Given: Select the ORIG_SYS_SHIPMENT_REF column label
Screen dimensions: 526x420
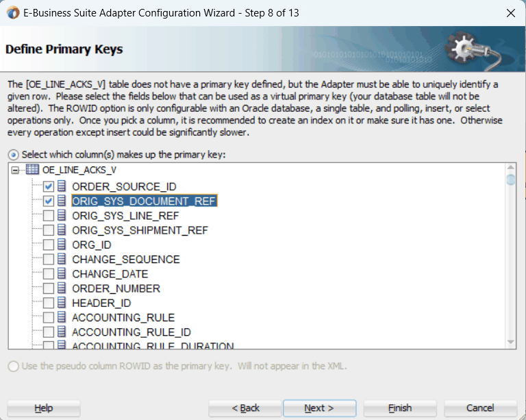Looking at the screenshot, I should (x=140, y=230).
